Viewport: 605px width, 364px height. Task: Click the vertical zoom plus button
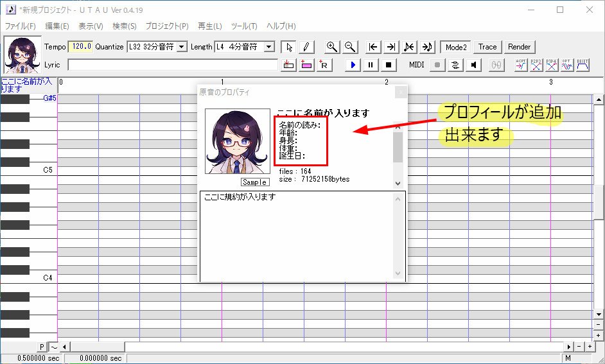[599, 336]
